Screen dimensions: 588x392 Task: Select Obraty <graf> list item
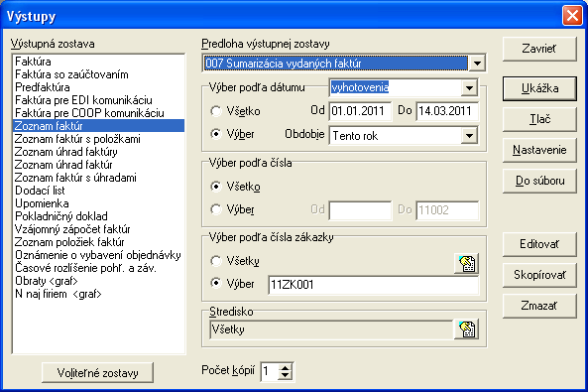coord(98,281)
